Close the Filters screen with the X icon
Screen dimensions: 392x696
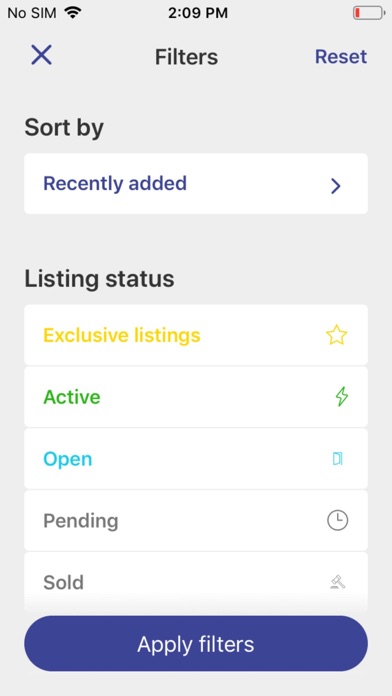tap(41, 55)
